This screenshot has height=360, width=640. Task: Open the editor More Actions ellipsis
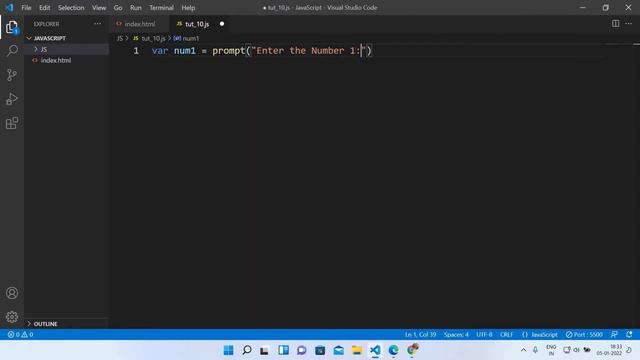tap(629, 24)
